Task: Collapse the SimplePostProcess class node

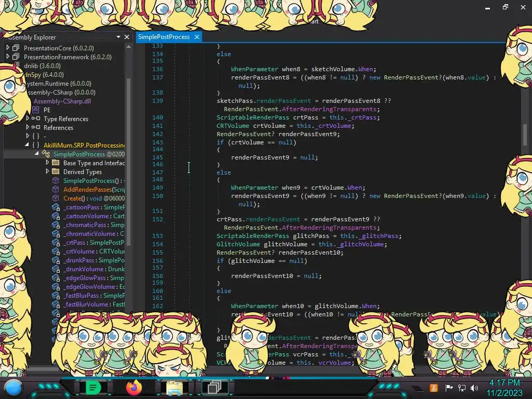Action: [x=37, y=154]
